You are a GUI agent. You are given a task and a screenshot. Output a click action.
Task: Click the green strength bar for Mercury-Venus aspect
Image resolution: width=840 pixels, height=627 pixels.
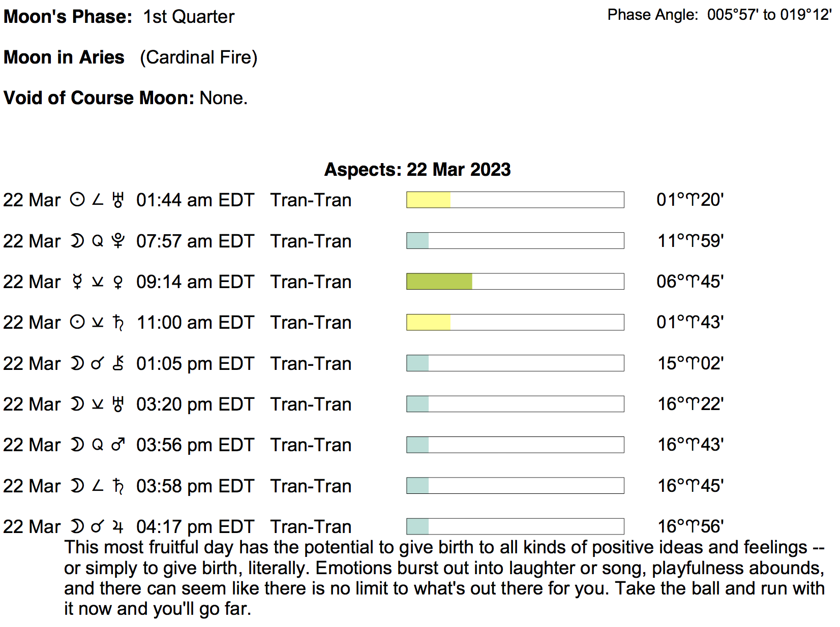coord(439,281)
